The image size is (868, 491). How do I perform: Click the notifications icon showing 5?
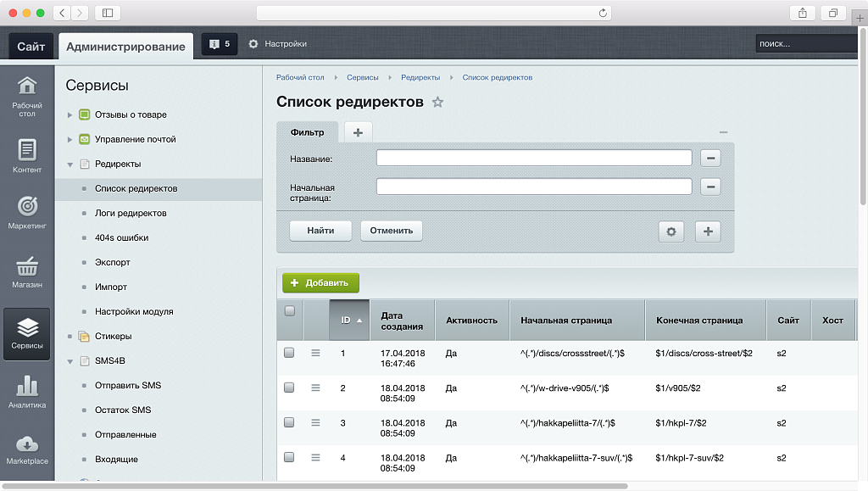[219, 43]
